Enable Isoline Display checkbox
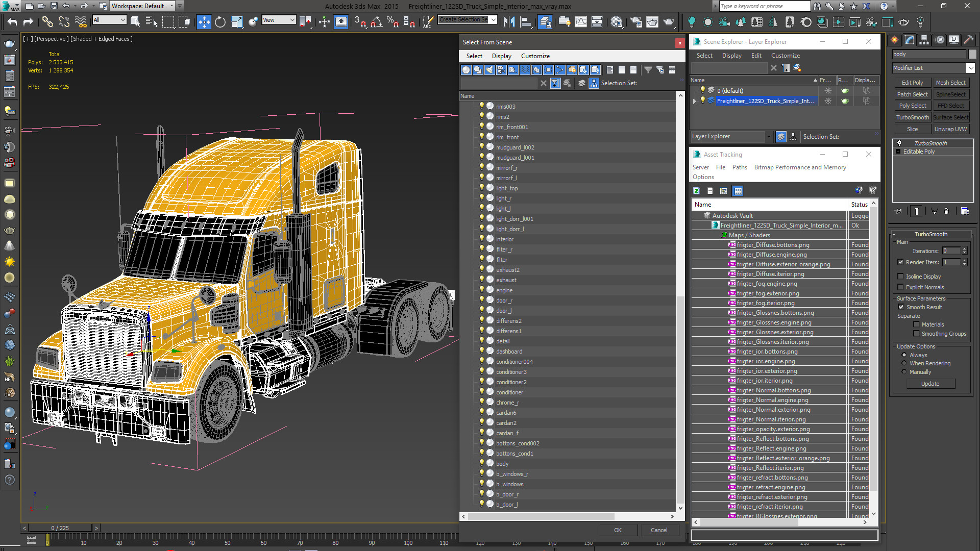Viewport: 980px width, 551px height. (x=901, y=277)
